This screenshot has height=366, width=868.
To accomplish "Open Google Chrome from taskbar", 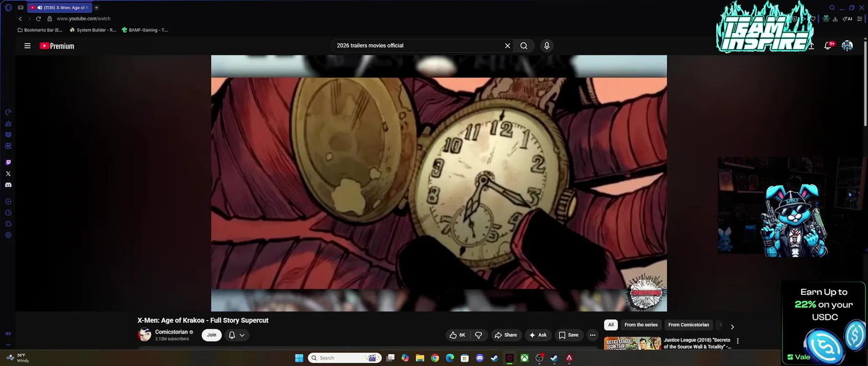I will (x=435, y=358).
